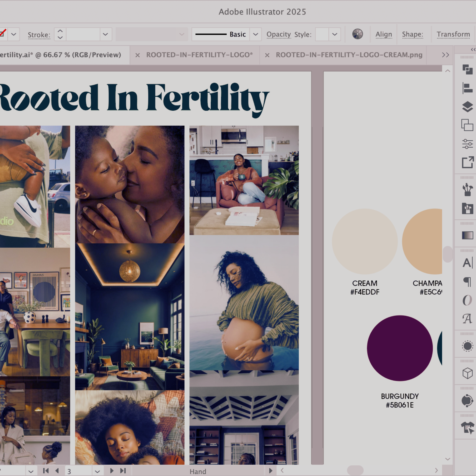Open the Align panel icon in dock
The width and height of the screenshot is (476, 476).
click(x=467, y=88)
